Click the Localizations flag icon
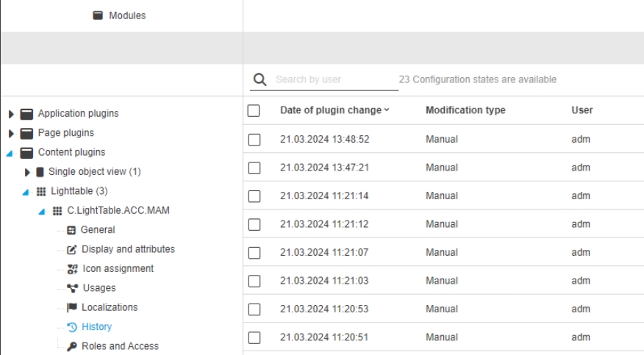 coord(73,307)
